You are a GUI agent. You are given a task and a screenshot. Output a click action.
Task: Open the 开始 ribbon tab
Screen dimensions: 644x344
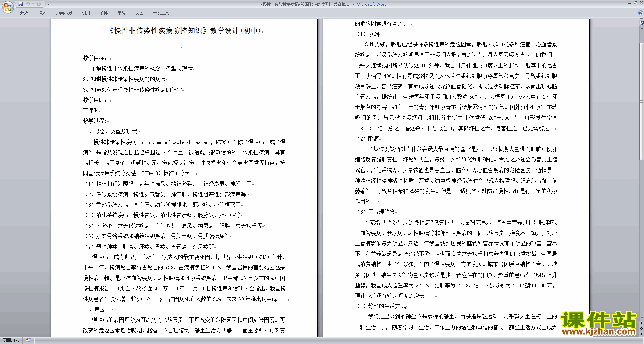click(x=24, y=13)
